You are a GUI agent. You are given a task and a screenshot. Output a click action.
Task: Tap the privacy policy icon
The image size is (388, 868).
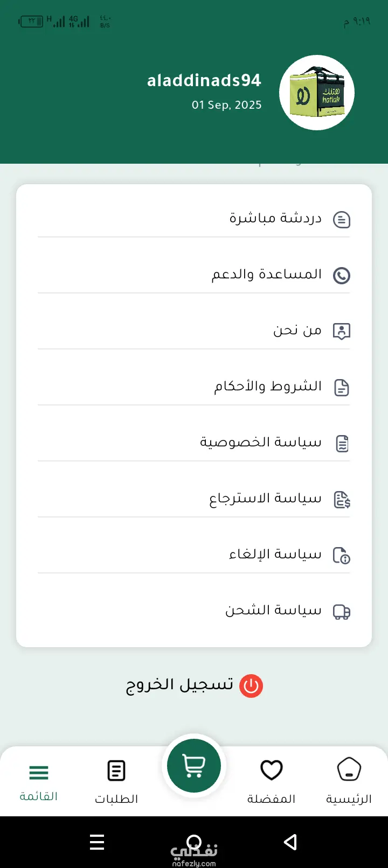pos(342,444)
